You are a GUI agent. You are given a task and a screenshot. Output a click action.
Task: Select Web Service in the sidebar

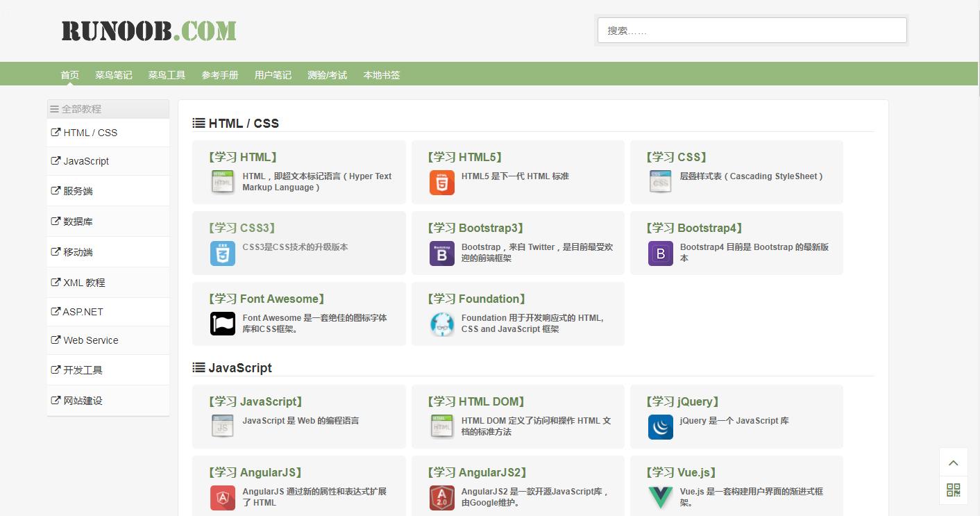click(108, 340)
